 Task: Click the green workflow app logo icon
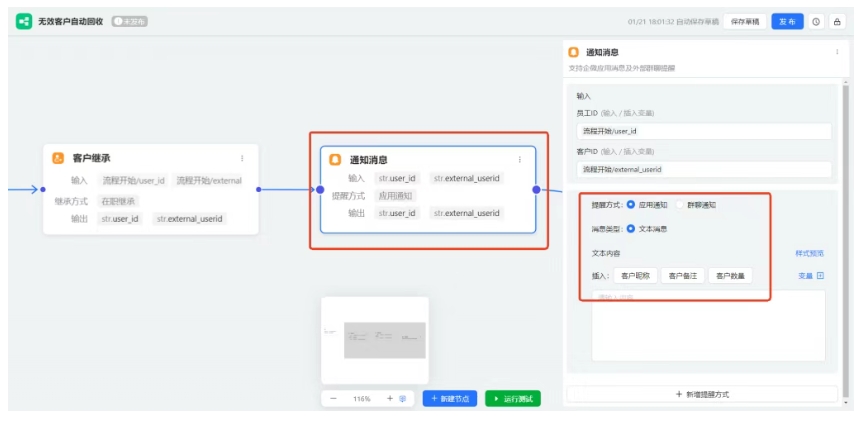point(24,20)
